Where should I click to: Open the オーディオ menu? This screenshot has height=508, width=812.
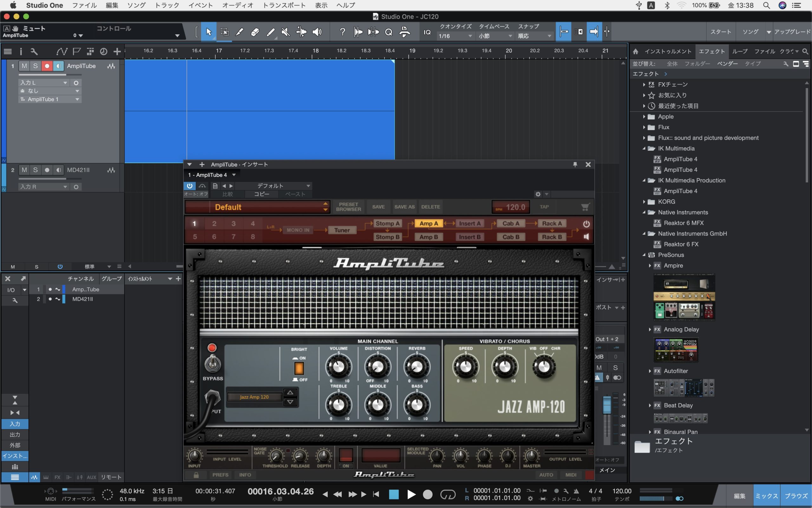(x=238, y=5)
